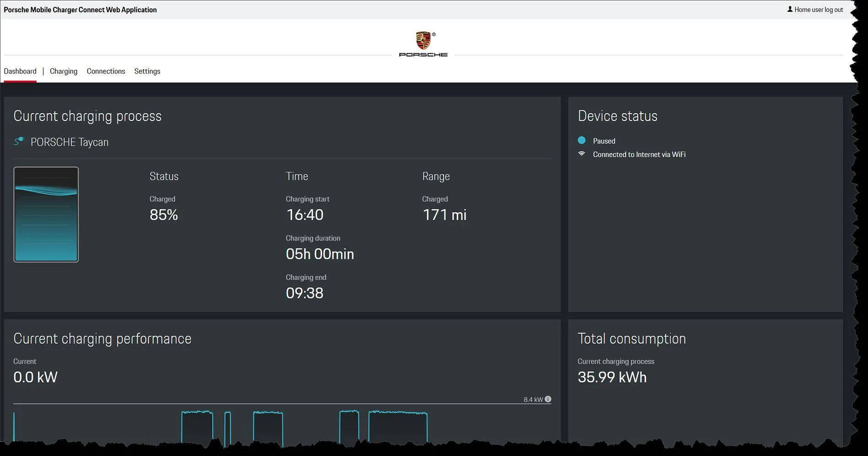
Task: Click the user profile icon
Action: [790, 9]
